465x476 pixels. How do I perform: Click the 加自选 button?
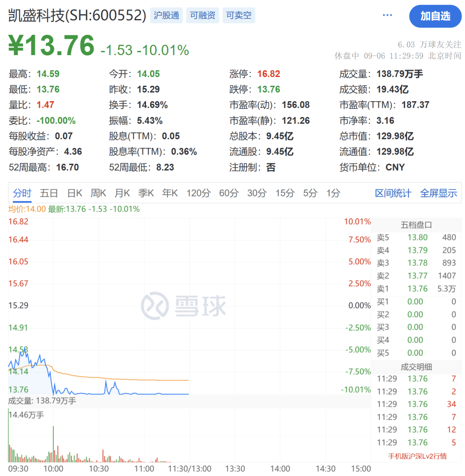click(435, 16)
